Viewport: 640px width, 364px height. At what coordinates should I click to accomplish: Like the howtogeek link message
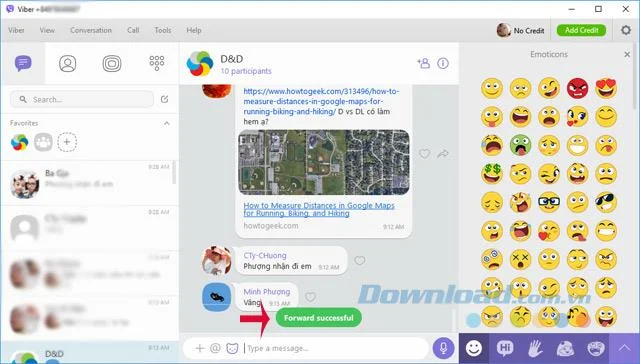[x=424, y=153]
